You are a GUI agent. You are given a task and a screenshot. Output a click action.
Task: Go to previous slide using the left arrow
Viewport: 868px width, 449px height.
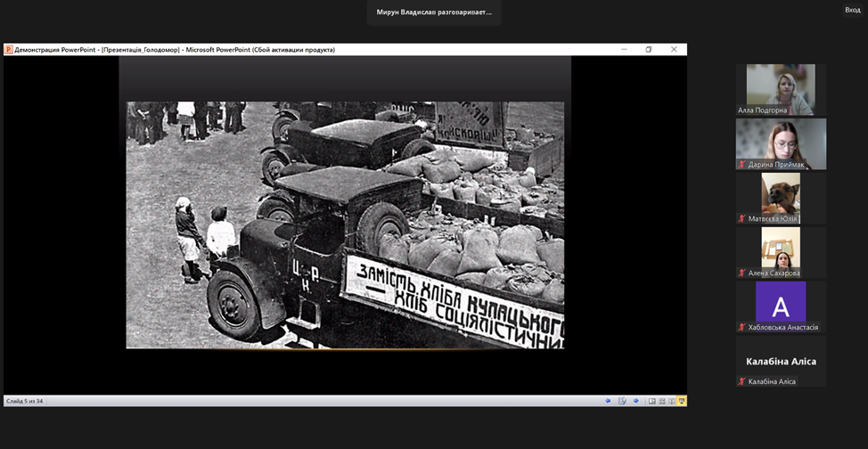[608, 401]
